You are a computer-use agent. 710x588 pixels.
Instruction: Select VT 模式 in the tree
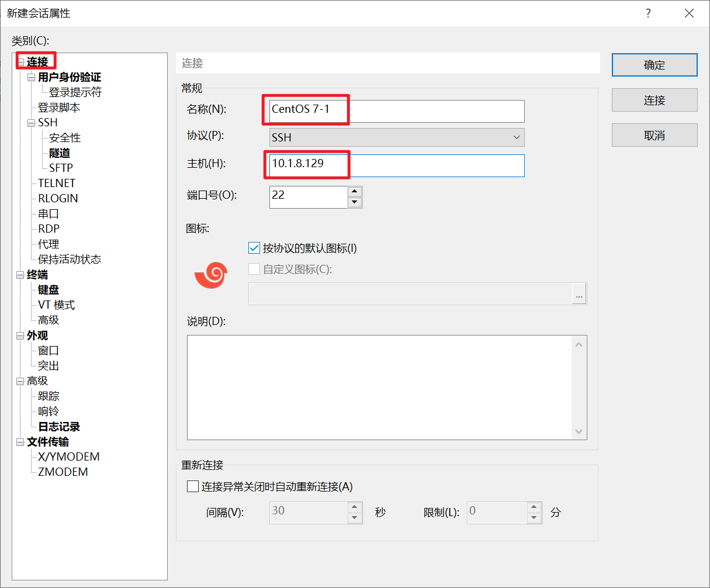pyautogui.click(x=56, y=305)
